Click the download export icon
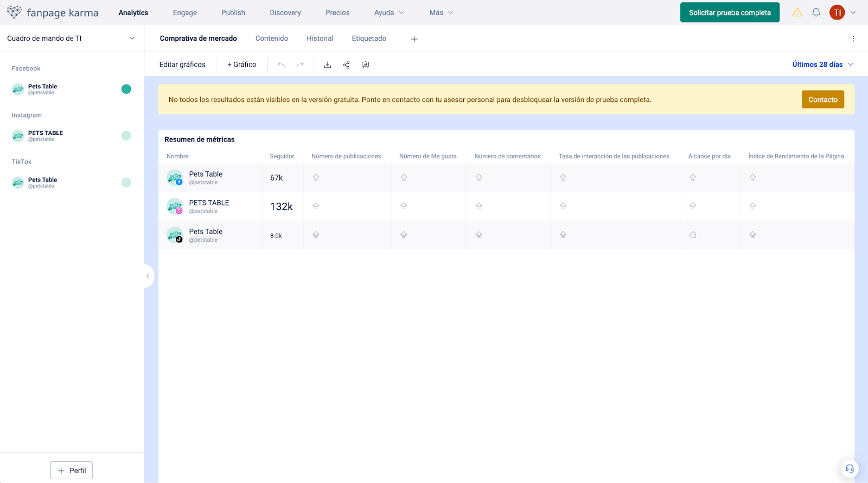The height and width of the screenshot is (483, 868). pyautogui.click(x=328, y=65)
